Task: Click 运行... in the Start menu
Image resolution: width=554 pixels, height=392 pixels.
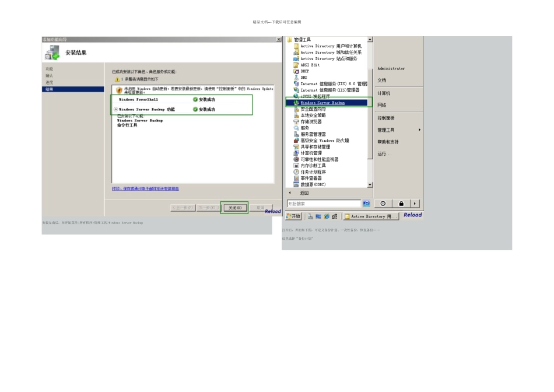Action: pos(384,154)
